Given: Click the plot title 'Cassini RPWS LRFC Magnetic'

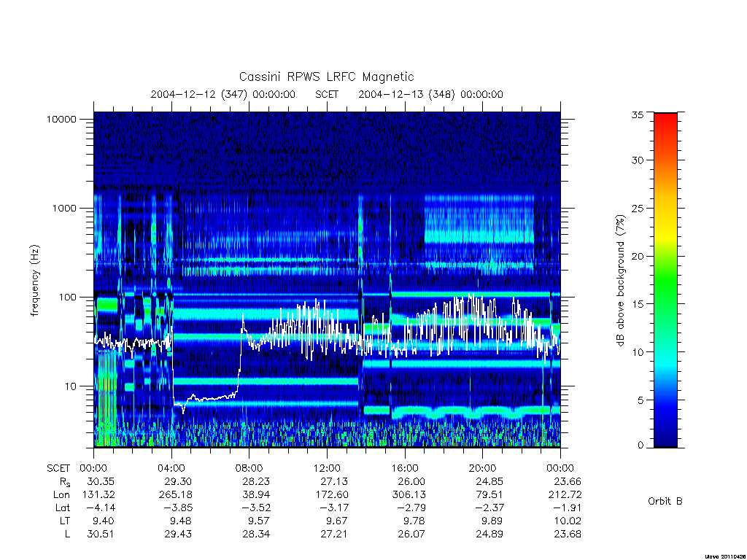Looking at the screenshot, I should (326, 77).
